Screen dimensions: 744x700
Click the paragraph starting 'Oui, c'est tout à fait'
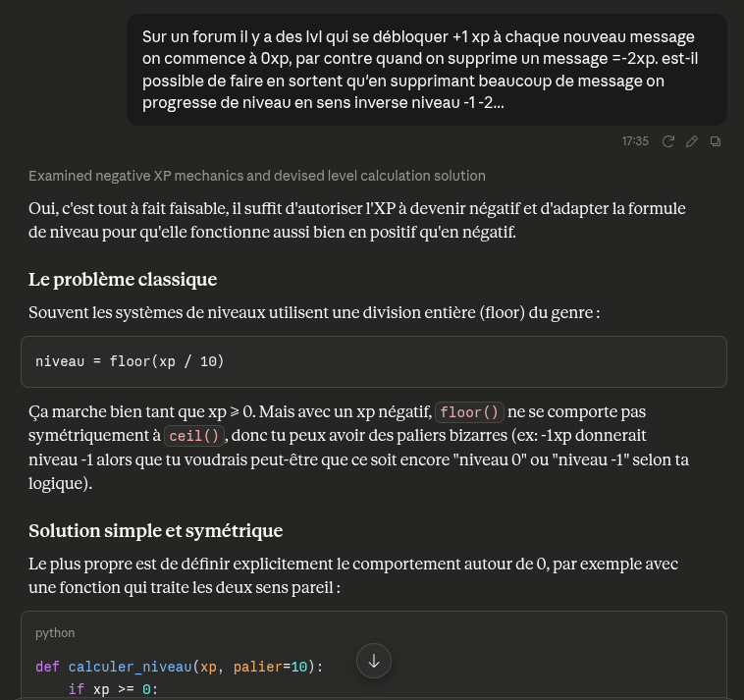point(357,220)
